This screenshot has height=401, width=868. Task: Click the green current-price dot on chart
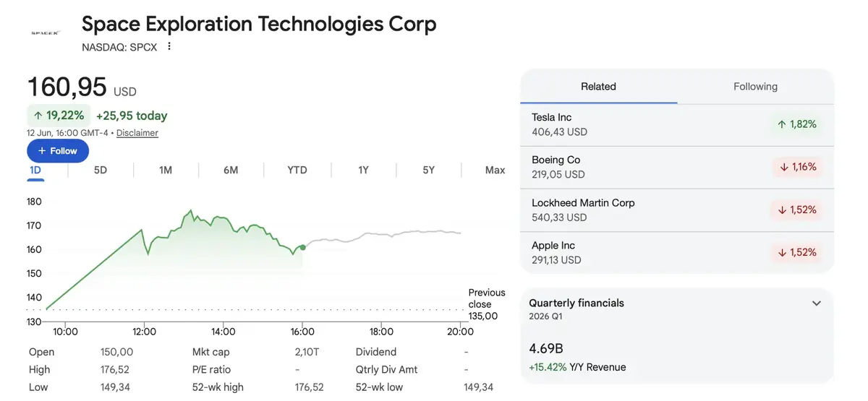click(x=302, y=247)
